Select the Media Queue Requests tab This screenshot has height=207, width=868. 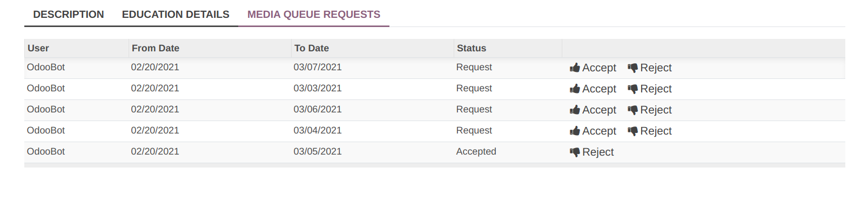click(x=314, y=15)
